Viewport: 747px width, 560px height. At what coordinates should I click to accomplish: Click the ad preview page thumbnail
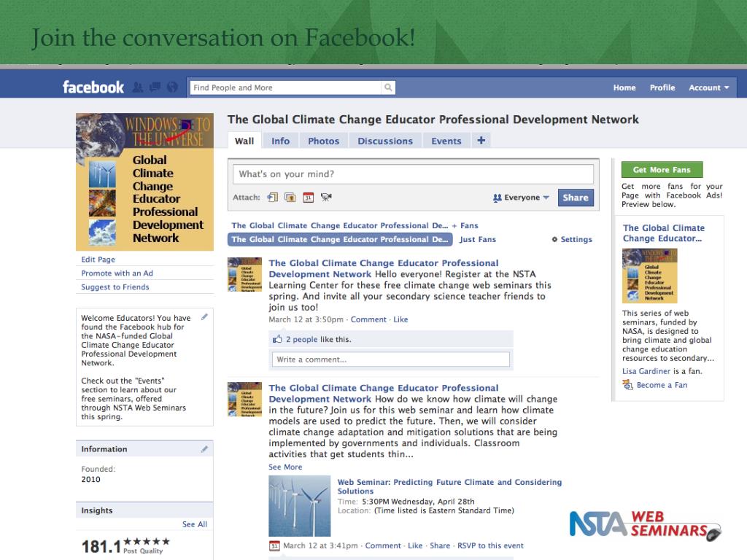pos(650,276)
